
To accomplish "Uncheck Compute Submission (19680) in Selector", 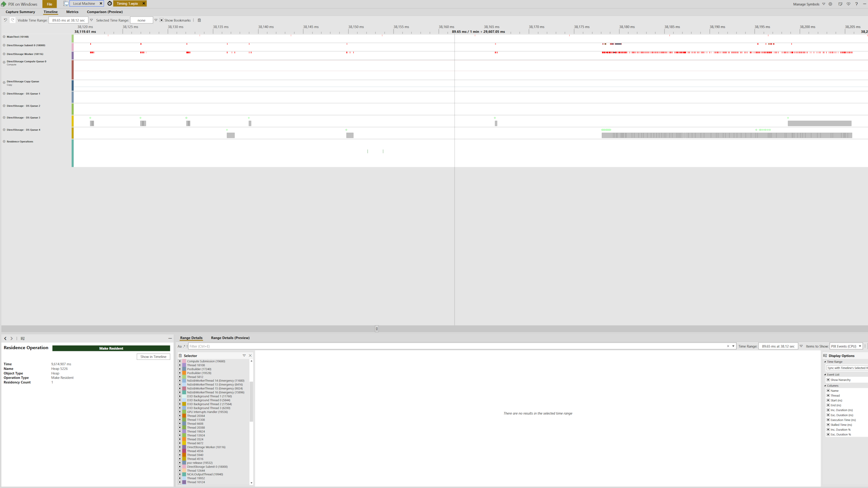I will pyautogui.click(x=180, y=361).
